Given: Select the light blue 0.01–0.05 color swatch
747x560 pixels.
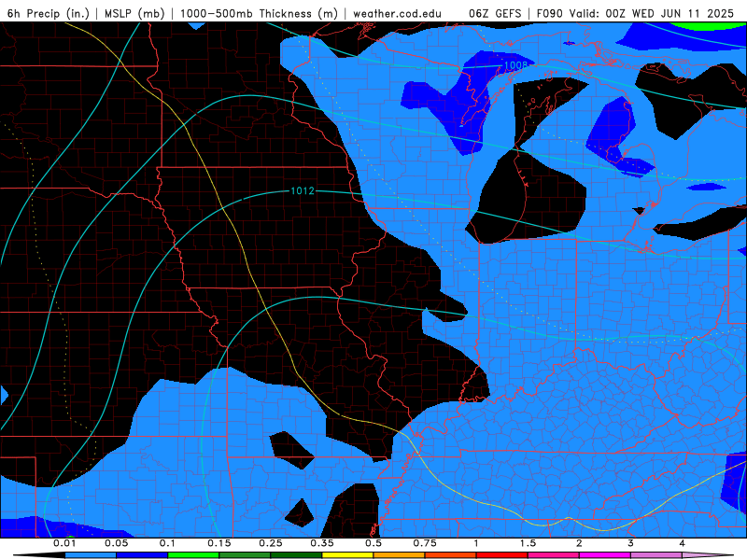Looking at the screenshot, I should (x=91, y=555).
